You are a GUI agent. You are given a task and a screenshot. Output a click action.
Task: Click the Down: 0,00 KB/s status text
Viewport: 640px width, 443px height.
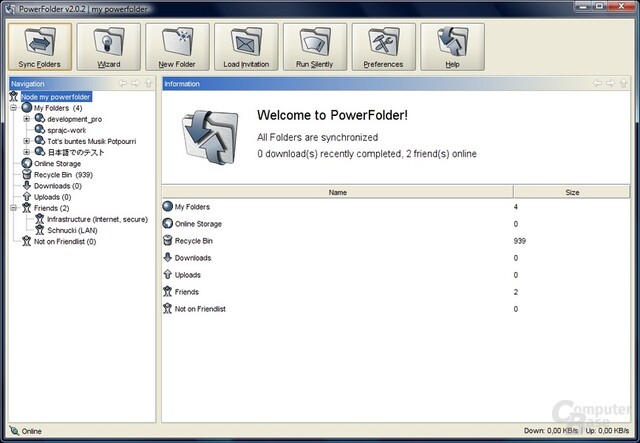click(x=551, y=431)
